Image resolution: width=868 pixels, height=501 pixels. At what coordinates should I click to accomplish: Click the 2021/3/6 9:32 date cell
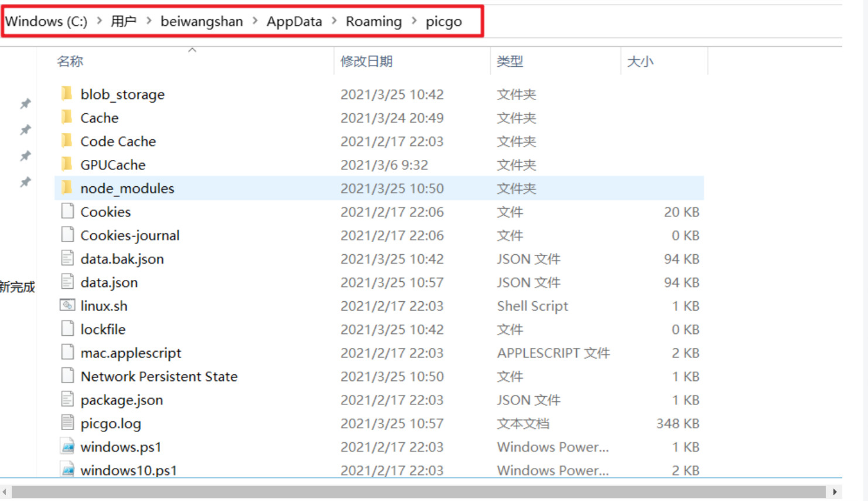(x=384, y=165)
